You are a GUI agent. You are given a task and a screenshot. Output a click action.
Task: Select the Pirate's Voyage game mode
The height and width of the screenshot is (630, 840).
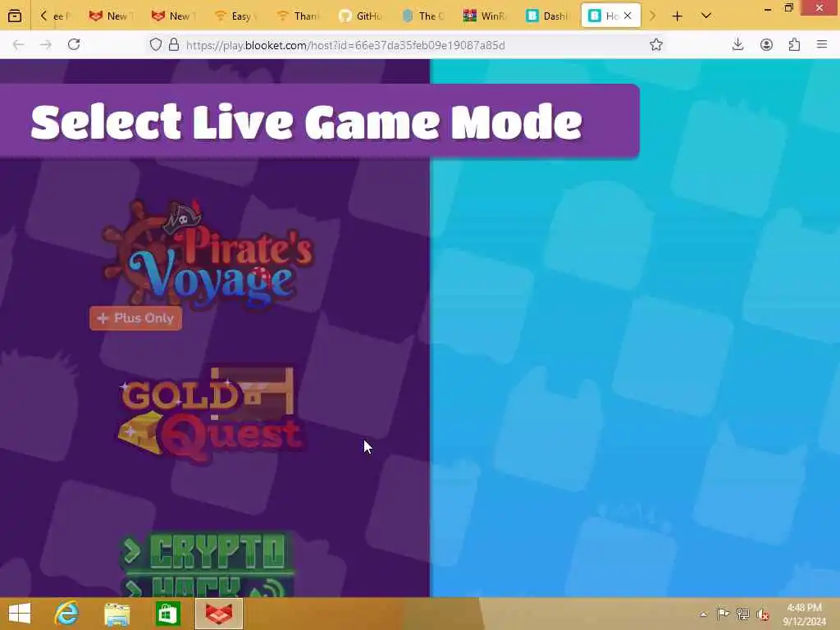pos(208,255)
